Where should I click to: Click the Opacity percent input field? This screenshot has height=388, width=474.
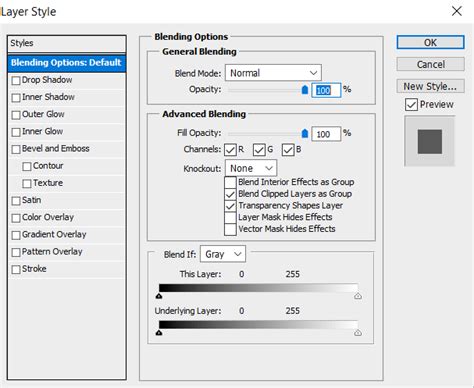tap(326, 90)
